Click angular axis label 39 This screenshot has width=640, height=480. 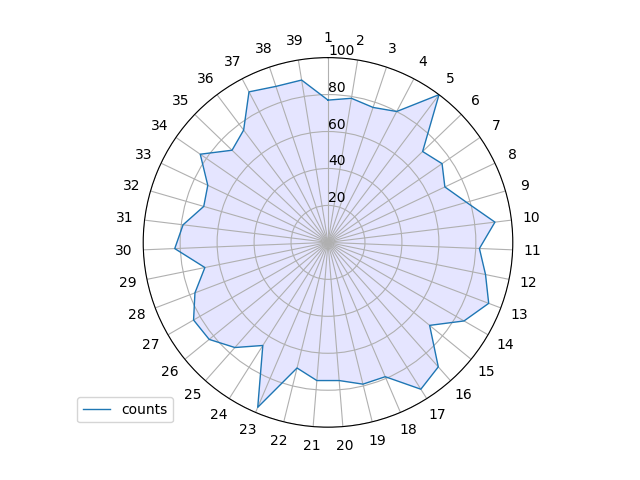(x=294, y=40)
